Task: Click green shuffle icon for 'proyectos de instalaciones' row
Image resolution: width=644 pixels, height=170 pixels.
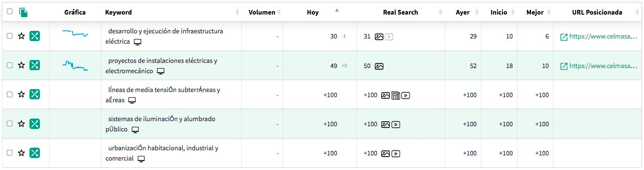Action: point(35,65)
